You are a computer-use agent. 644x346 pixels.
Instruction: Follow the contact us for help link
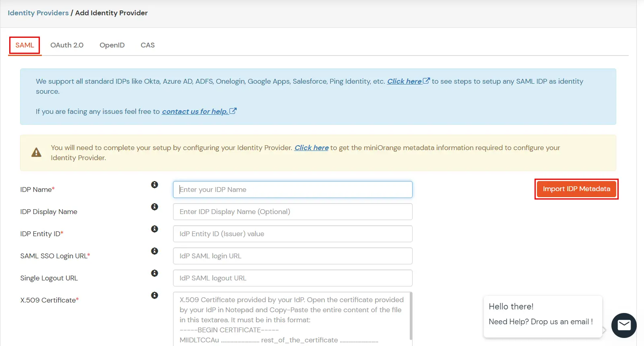coord(195,111)
